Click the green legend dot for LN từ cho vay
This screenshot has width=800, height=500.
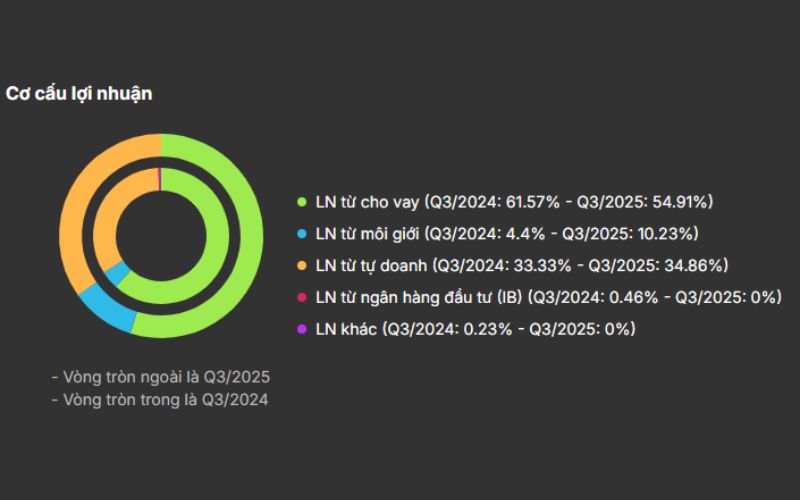pos(301,202)
